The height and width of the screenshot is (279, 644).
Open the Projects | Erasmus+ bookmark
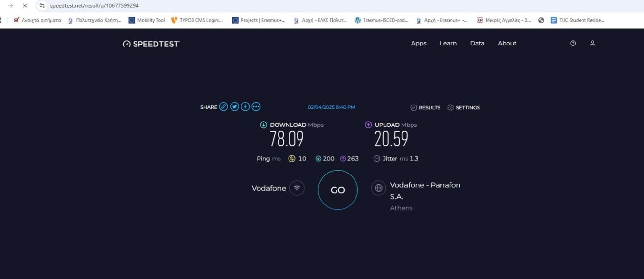pos(259,20)
